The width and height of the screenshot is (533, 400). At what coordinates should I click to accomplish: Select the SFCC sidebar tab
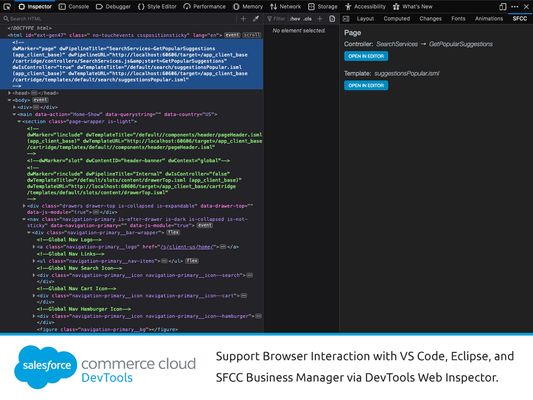(520, 19)
